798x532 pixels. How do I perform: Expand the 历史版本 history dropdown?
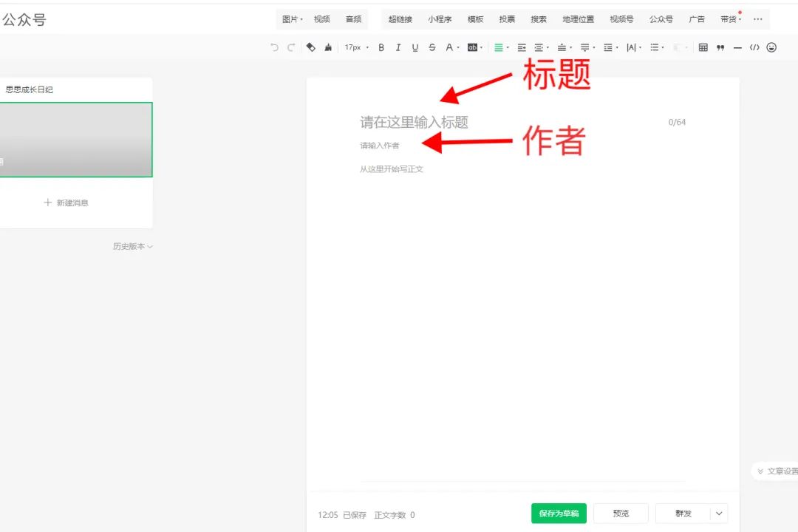[133, 246]
